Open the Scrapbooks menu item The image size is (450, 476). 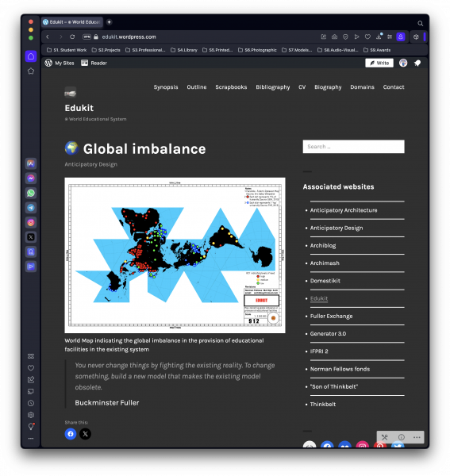pyautogui.click(x=231, y=87)
